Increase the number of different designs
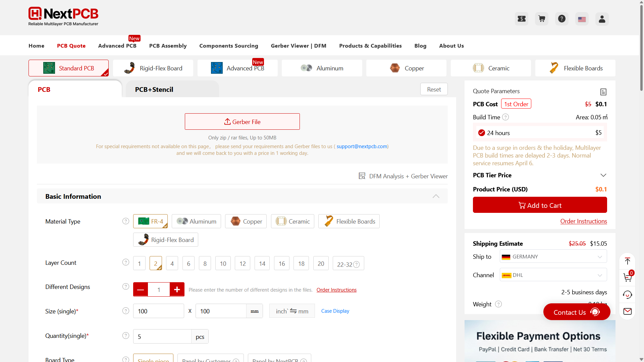Viewport: 644px width, 362px height. tap(177, 289)
